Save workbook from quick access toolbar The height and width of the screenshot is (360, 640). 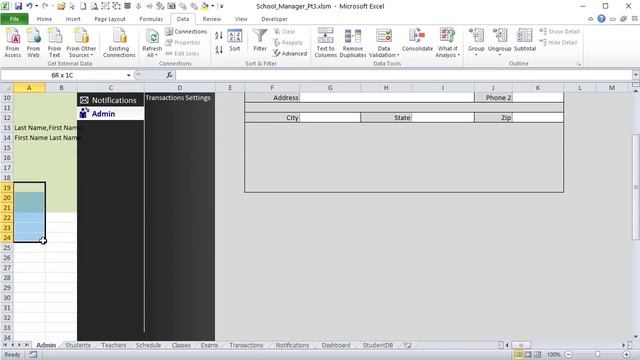tap(18, 6)
